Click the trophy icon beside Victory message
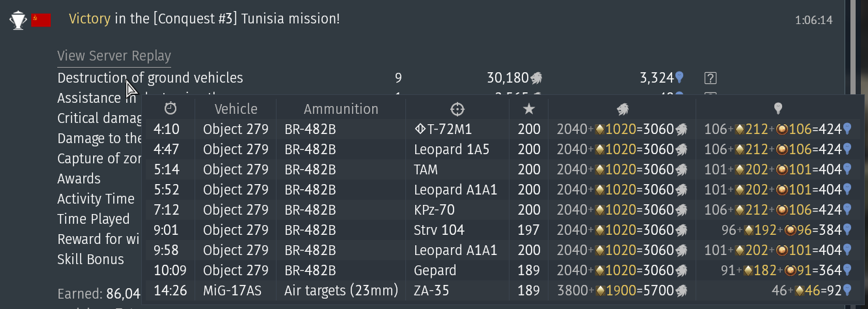868x309 pixels. [x=17, y=20]
